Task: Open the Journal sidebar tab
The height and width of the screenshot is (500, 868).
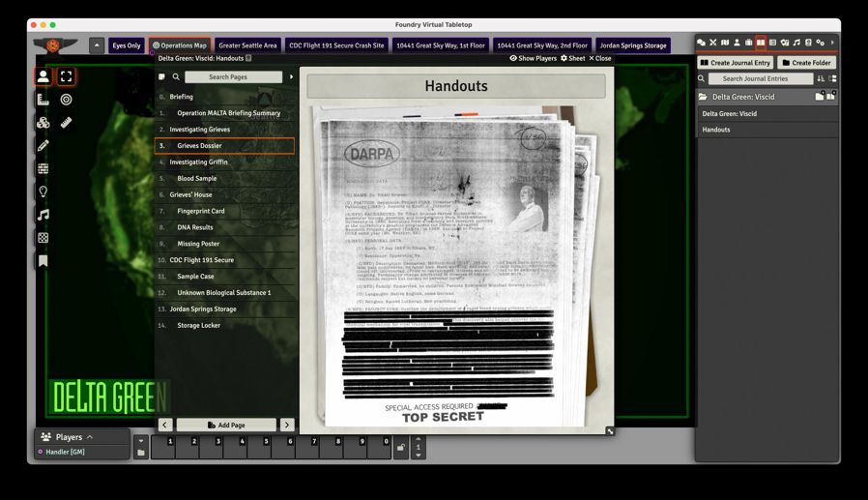Action: coord(761,43)
